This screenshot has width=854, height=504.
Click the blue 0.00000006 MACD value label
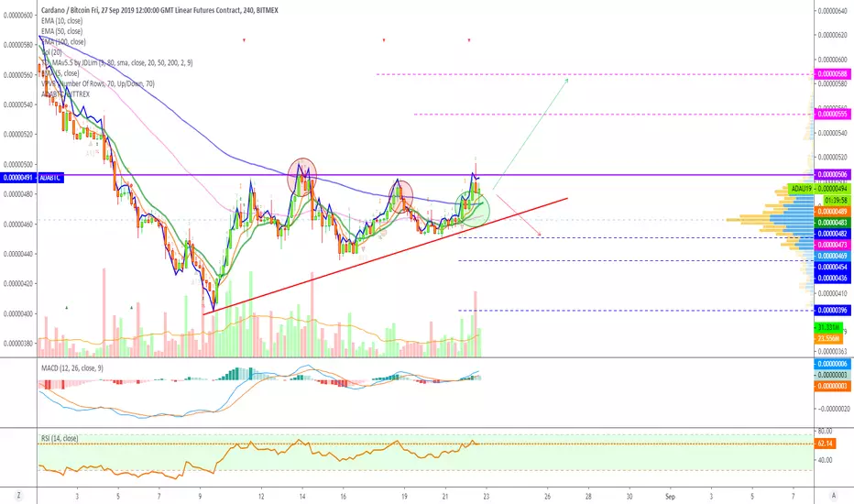832,364
